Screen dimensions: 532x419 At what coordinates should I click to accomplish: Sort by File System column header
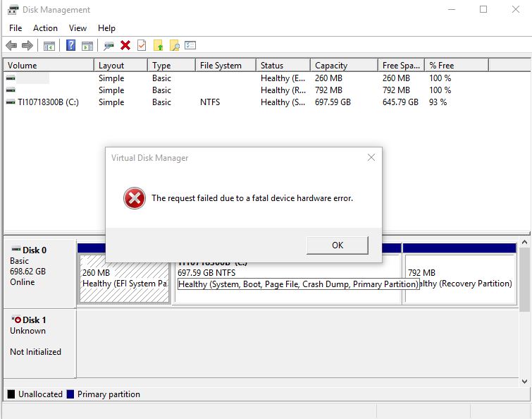[225, 65]
